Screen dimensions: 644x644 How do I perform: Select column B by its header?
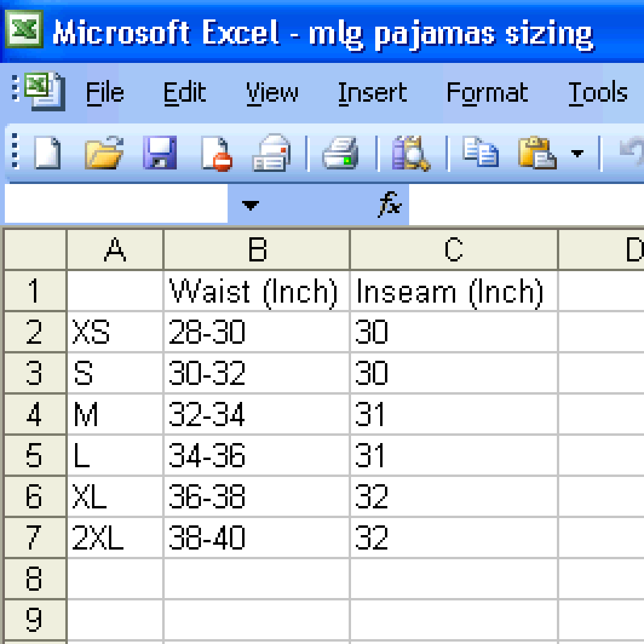pyautogui.click(x=257, y=249)
